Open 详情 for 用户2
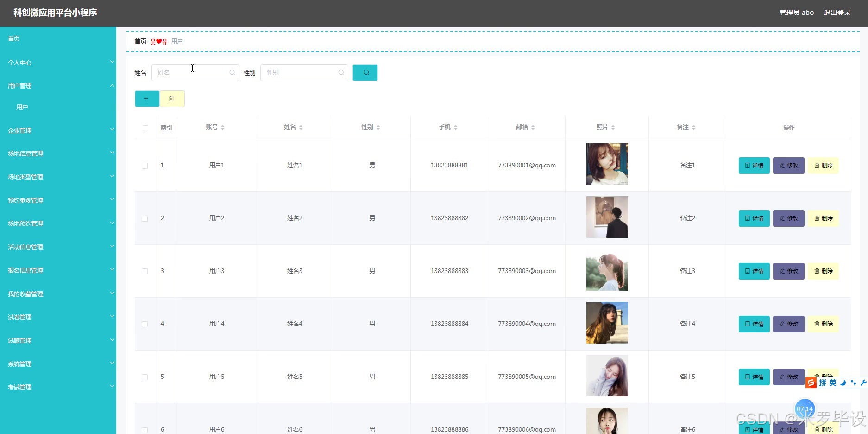Viewport: 868px width, 434px height. [754, 218]
